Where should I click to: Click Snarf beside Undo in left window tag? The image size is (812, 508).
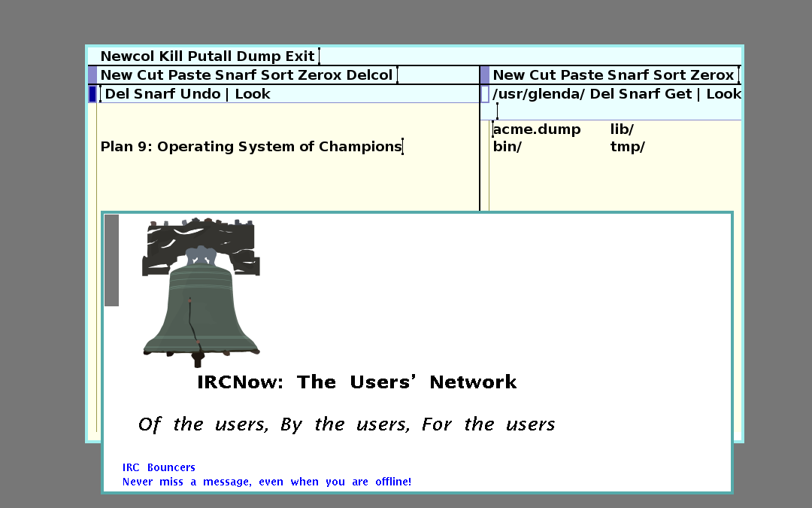click(154, 94)
